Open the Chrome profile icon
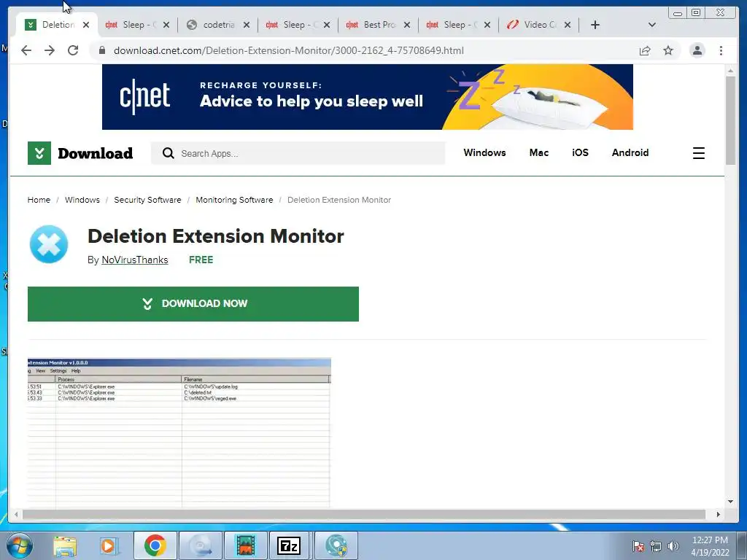Screen dimensions: 747x560 (x=697, y=50)
